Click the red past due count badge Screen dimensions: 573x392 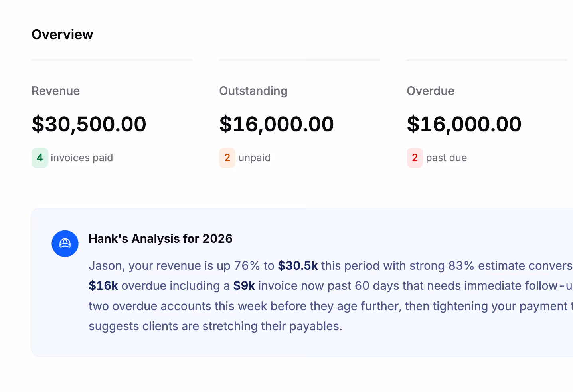415,158
